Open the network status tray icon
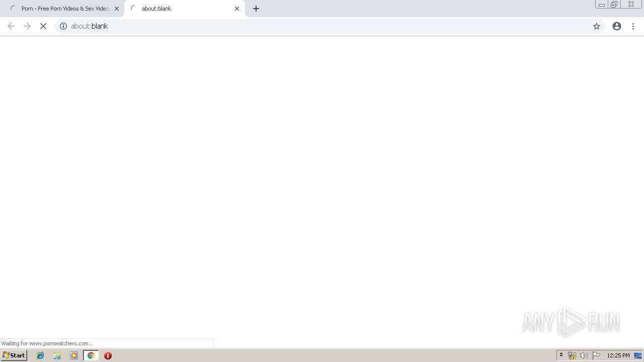The height and width of the screenshot is (362, 644). 572,355
